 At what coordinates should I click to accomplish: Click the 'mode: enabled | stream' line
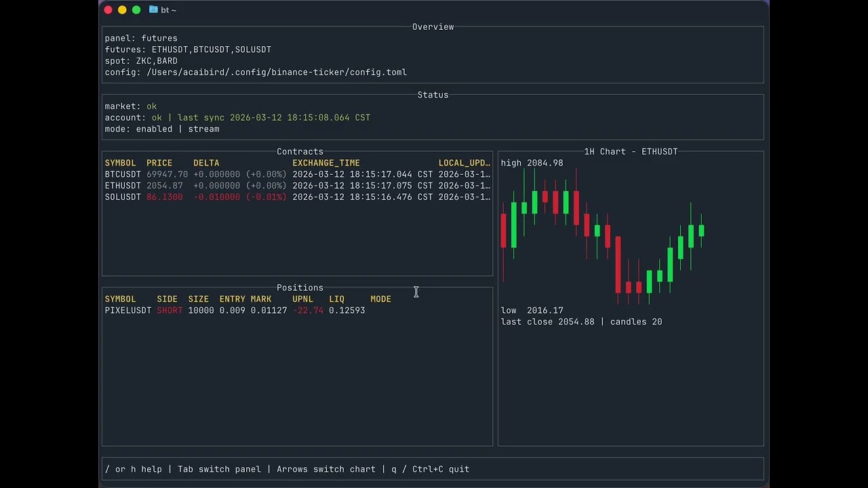coord(162,129)
